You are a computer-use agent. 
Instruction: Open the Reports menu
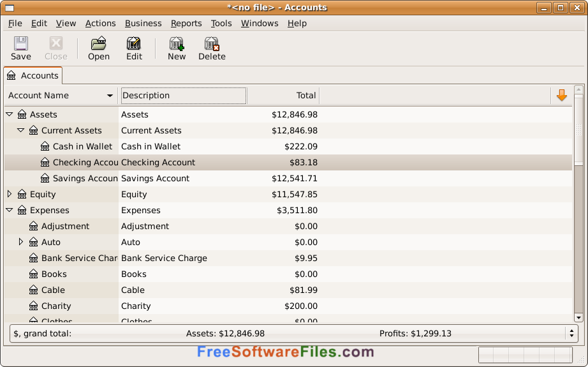pos(186,23)
